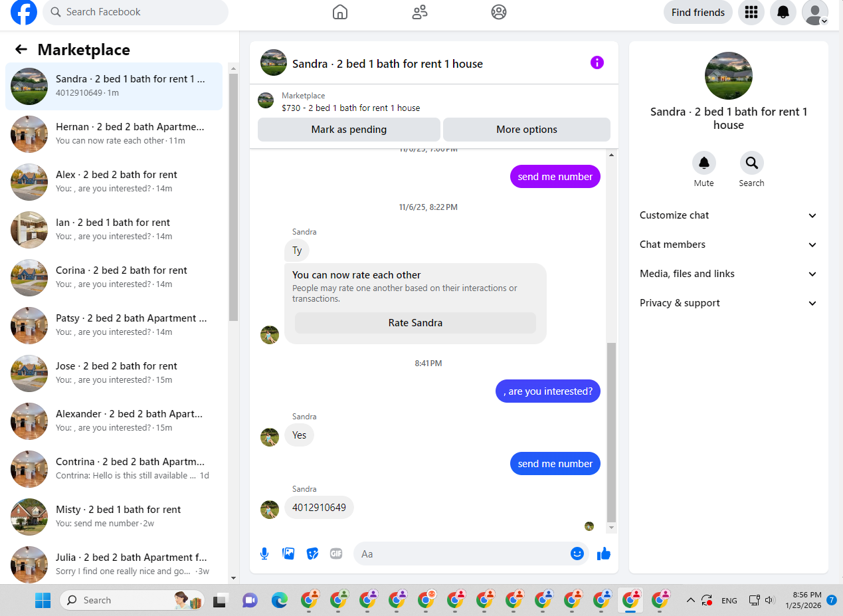This screenshot has height=616, width=843.
Task: Open the Groups tab icon
Action: 499,12
